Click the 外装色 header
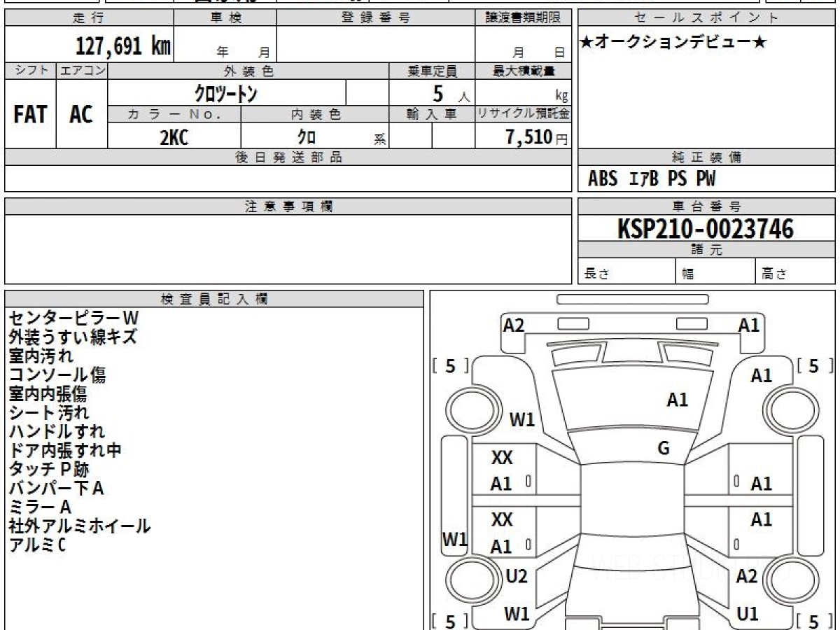The width and height of the screenshot is (840, 630). click(248, 71)
